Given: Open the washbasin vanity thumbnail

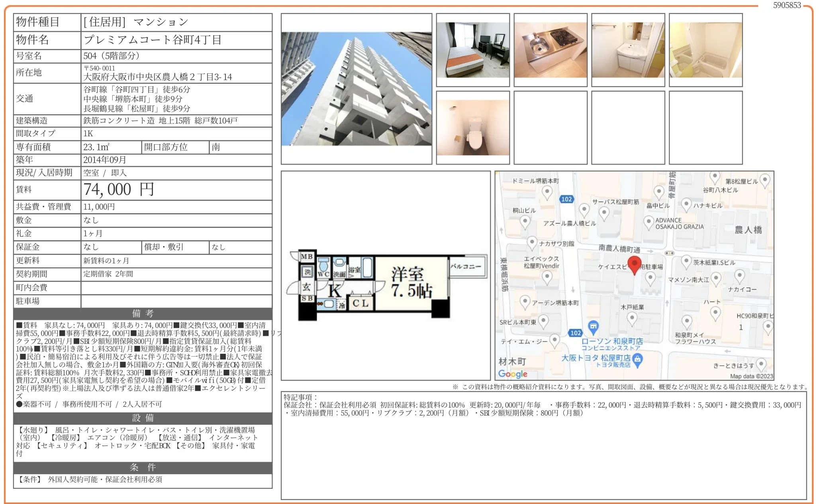Looking at the screenshot, I should 628,50.
